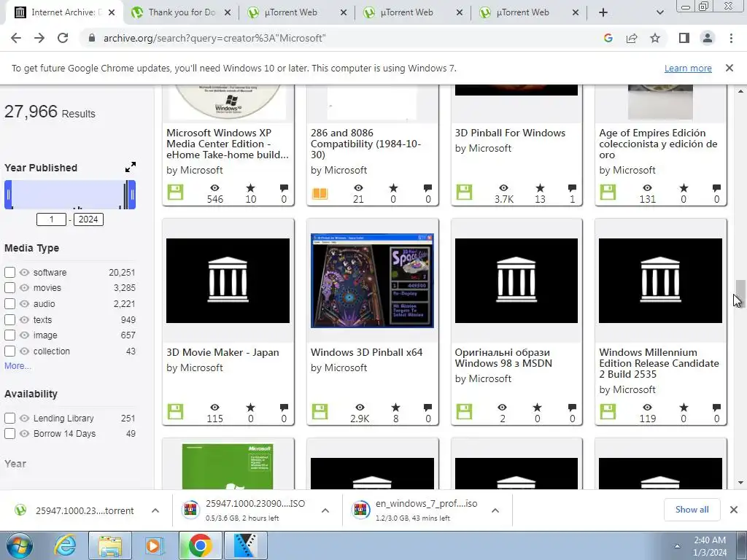
Task: Open Windows Start menu
Action: coord(19,545)
